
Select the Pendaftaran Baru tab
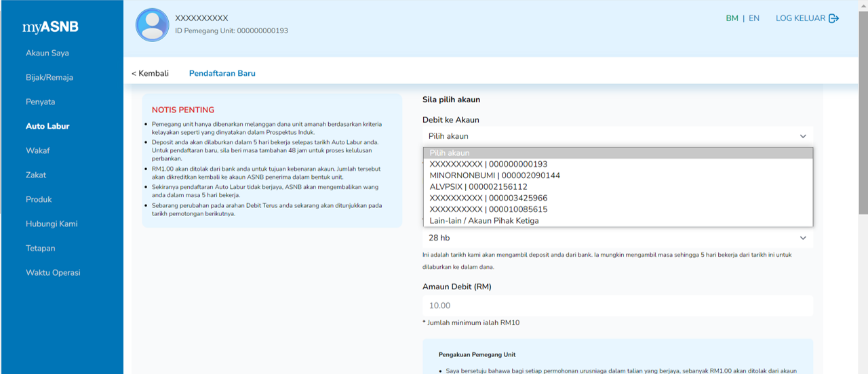pos(222,73)
